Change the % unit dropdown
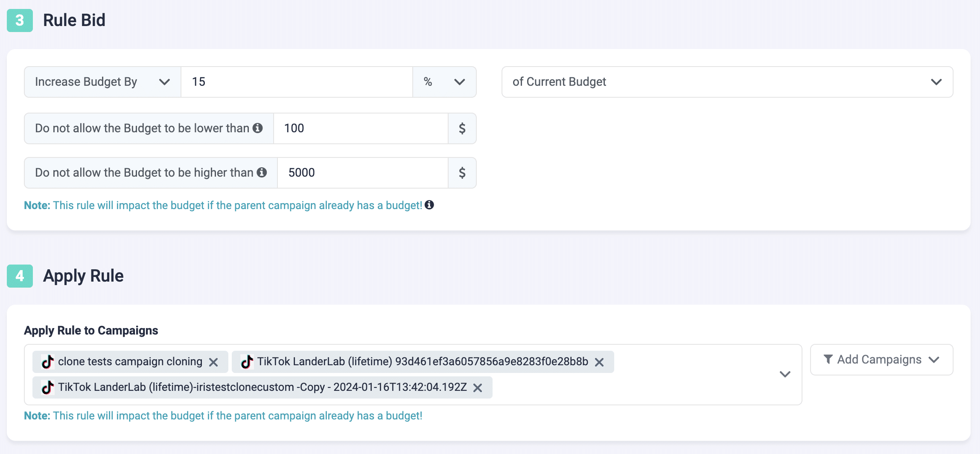Viewport: 980px width, 454px height. 444,82
